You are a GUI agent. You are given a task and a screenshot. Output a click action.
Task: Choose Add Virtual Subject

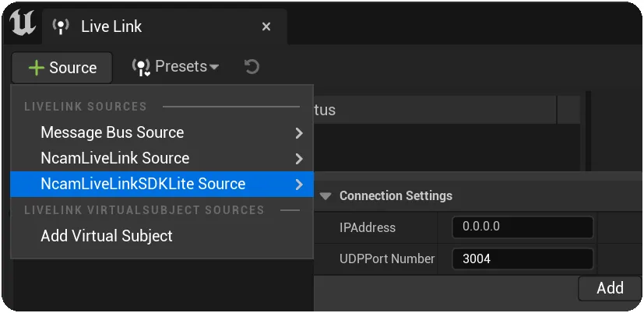(162, 236)
